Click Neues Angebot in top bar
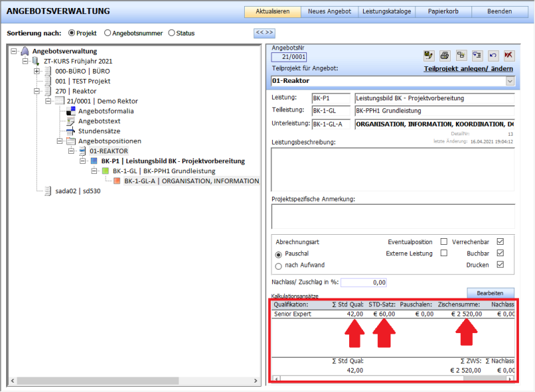This screenshot has width=535, height=392. pyautogui.click(x=329, y=11)
